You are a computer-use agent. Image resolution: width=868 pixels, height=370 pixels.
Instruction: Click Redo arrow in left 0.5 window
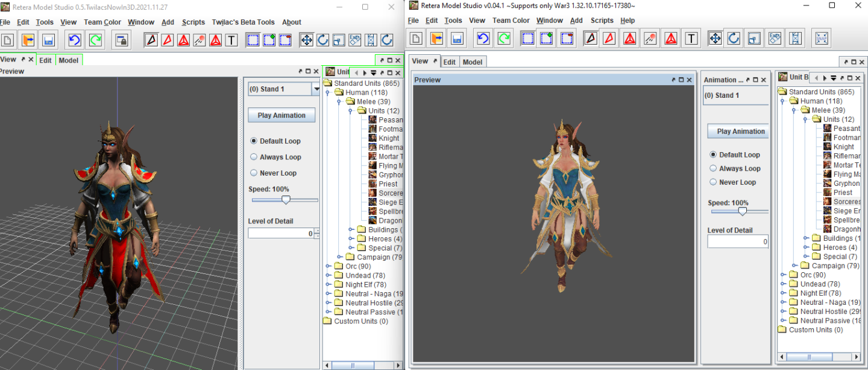pyautogui.click(x=95, y=40)
